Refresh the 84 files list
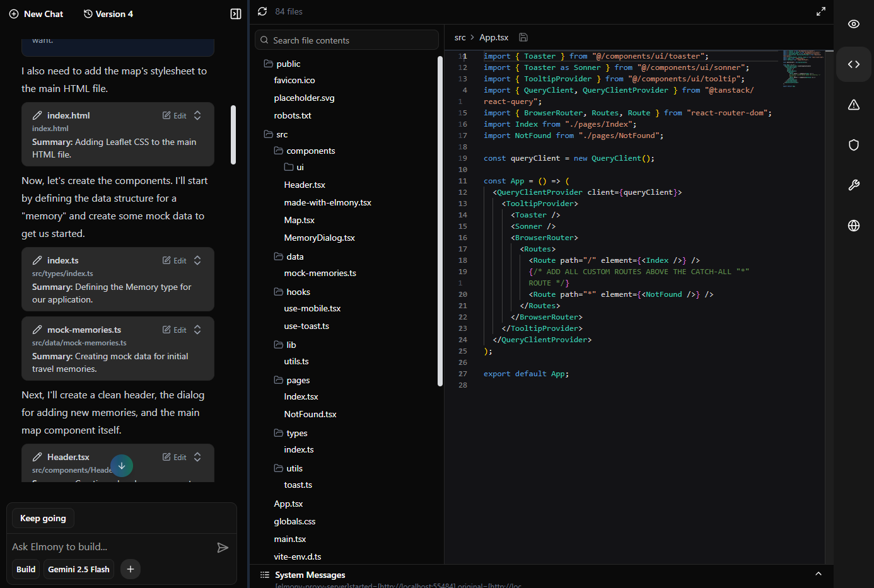Image resolution: width=874 pixels, height=588 pixels. tap(262, 11)
